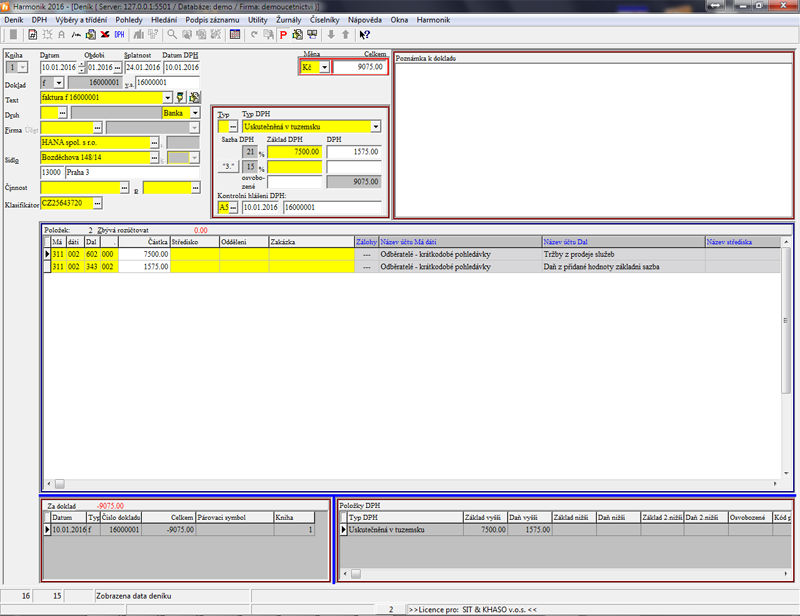Open the Typ DPH dropdown list
800x616 pixels.
click(375, 127)
